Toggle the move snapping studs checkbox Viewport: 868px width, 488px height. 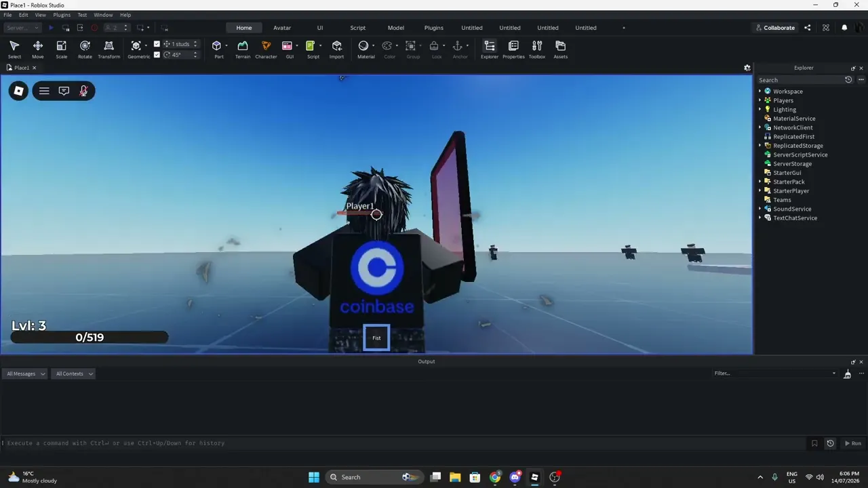[157, 44]
